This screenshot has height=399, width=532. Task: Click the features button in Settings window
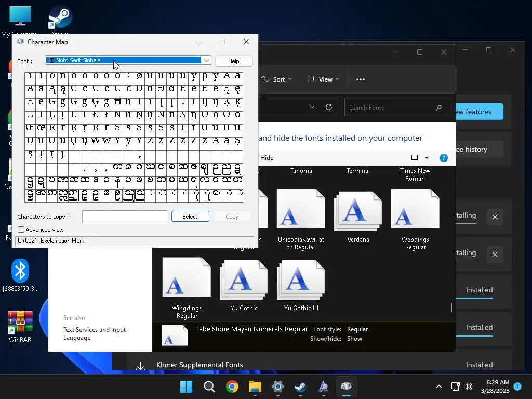tap(479, 112)
